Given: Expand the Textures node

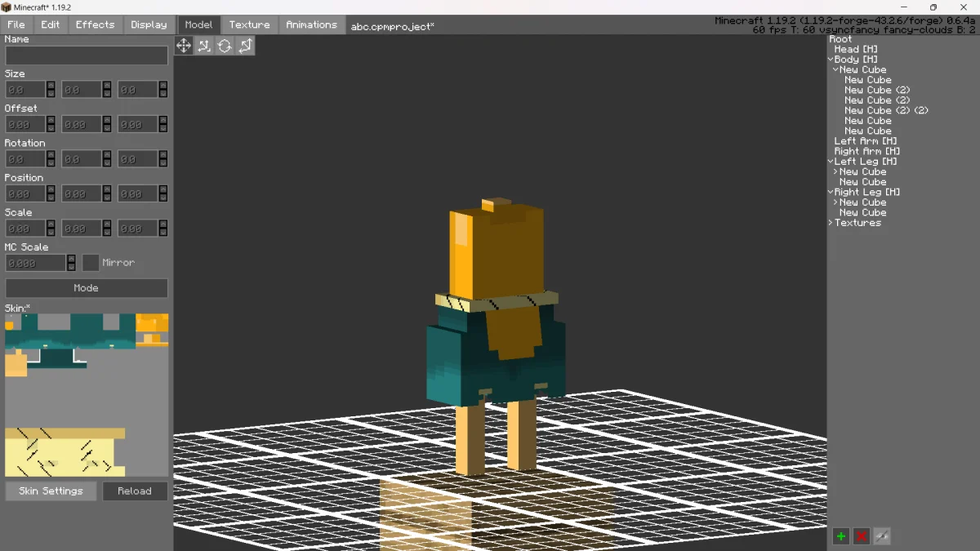Looking at the screenshot, I should tap(831, 223).
